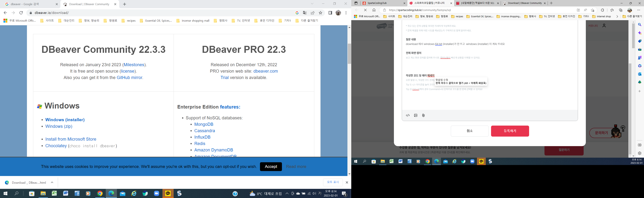Bookmark the DBeaver page with the star
644x198 pixels.
click(x=321, y=13)
